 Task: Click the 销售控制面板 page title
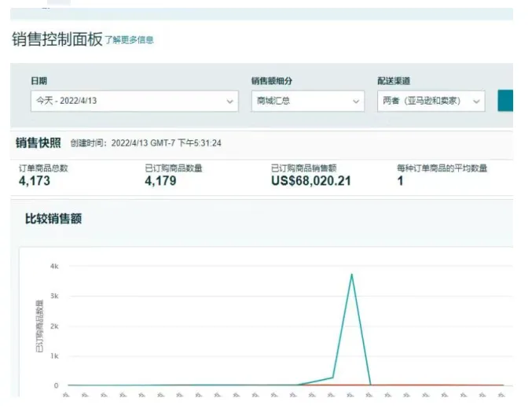(57, 39)
